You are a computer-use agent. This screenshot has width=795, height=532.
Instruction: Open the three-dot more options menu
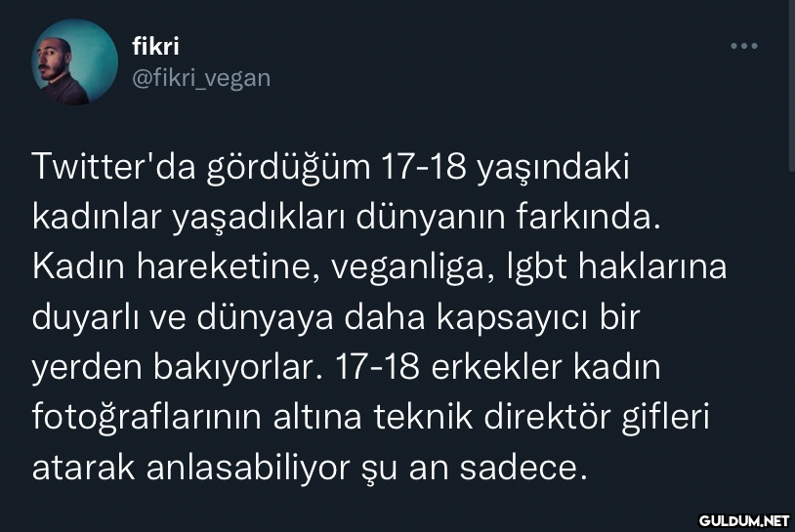tap(744, 46)
